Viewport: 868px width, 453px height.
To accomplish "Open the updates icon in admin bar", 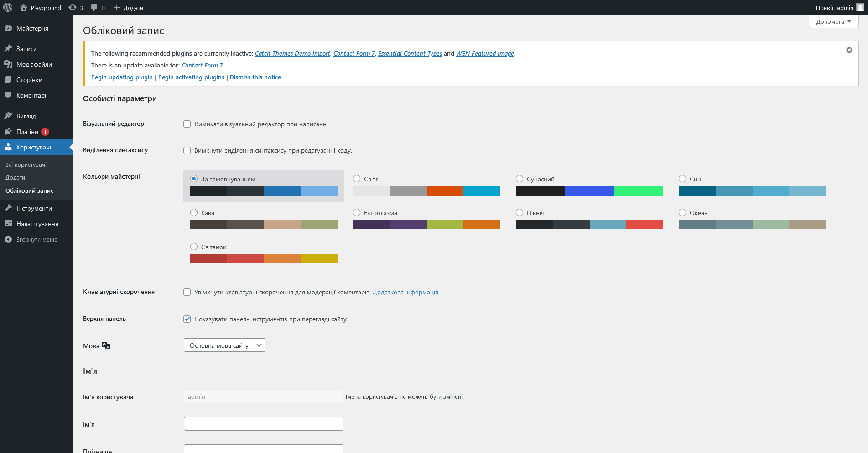I will coord(73,7).
